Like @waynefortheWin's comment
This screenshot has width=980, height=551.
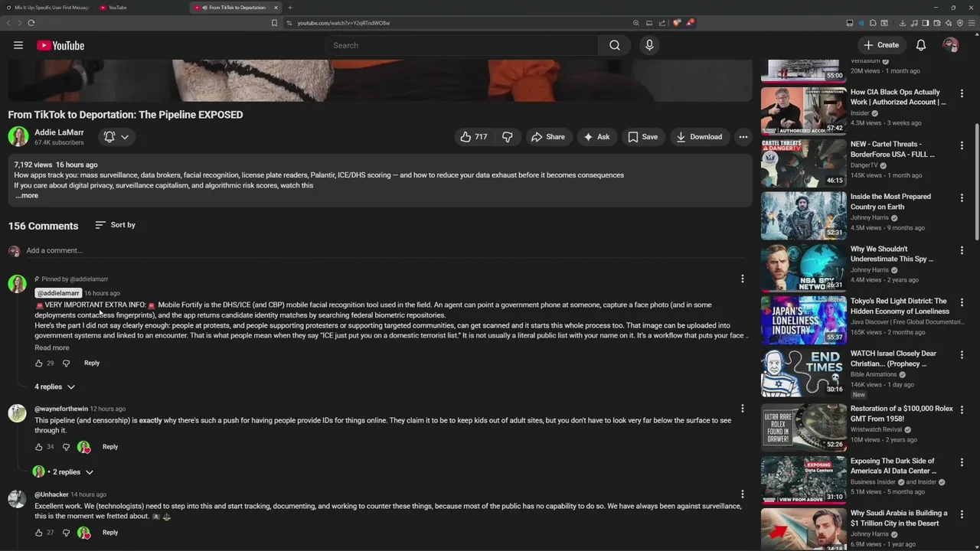point(39,447)
